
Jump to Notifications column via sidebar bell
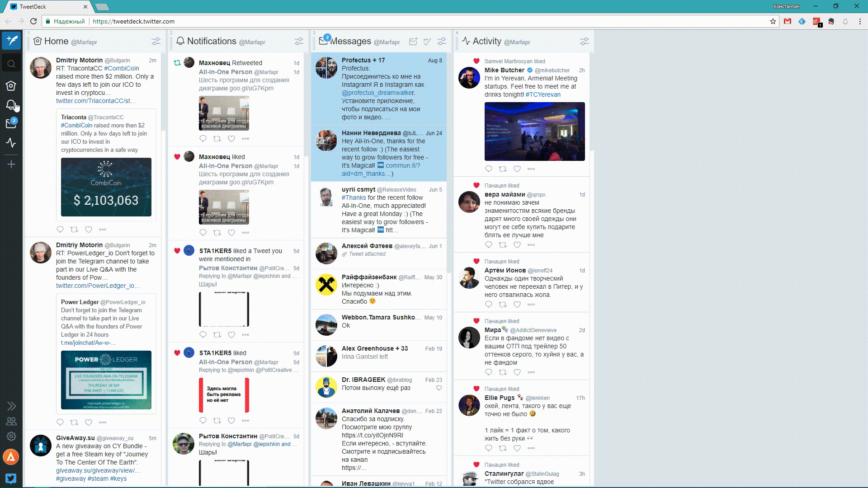[x=11, y=104]
